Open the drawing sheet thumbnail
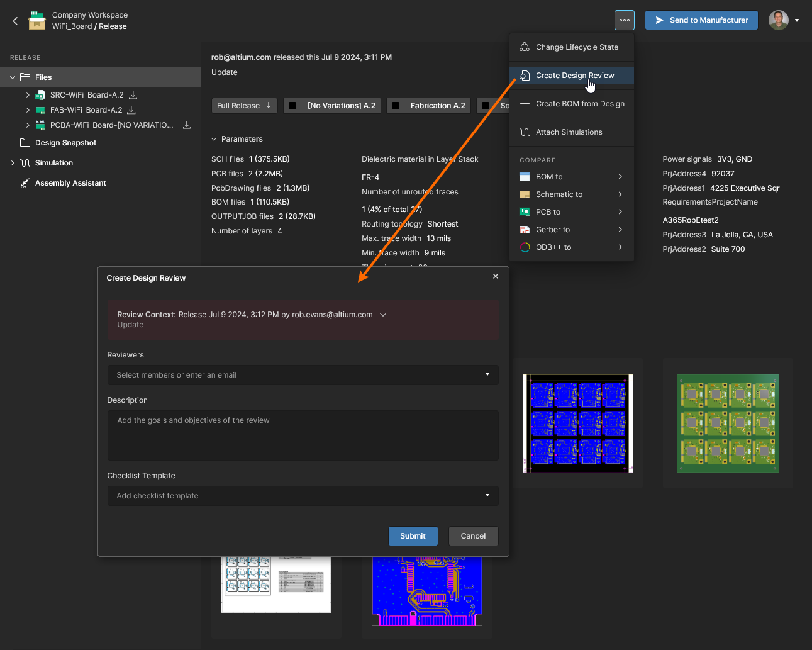 (276, 584)
